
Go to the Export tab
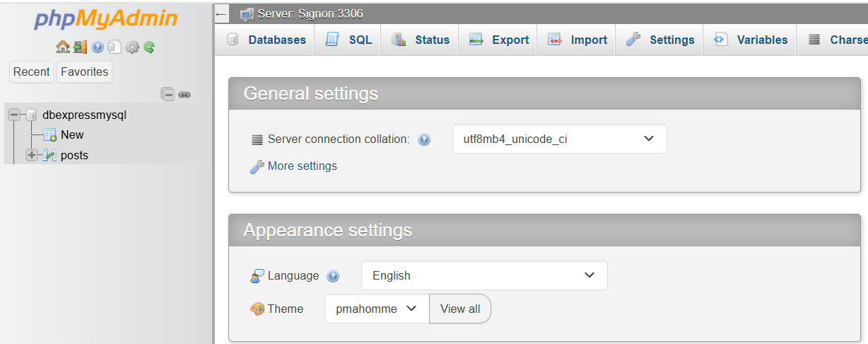click(x=499, y=40)
